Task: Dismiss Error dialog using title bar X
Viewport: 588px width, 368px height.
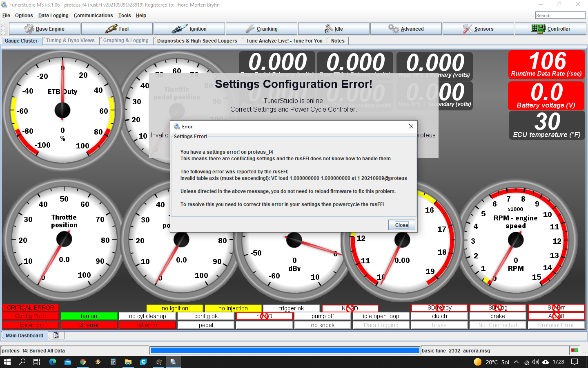Action: click(411, 126)
